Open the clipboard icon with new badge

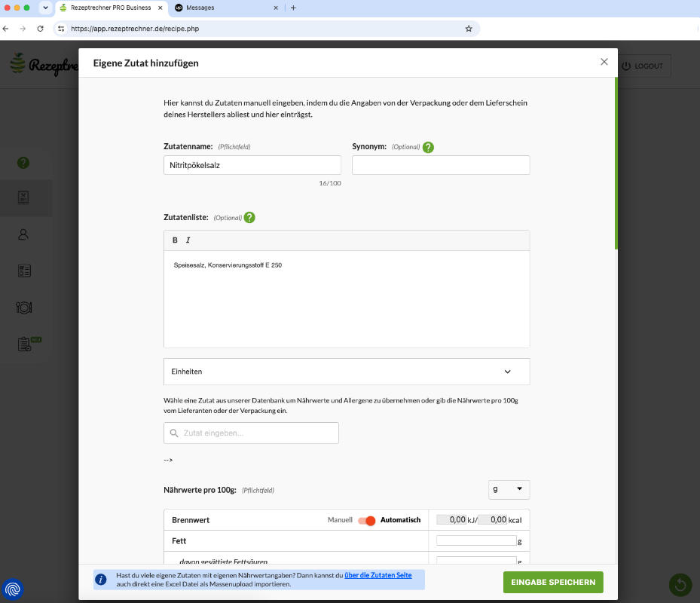click(28, 344)
